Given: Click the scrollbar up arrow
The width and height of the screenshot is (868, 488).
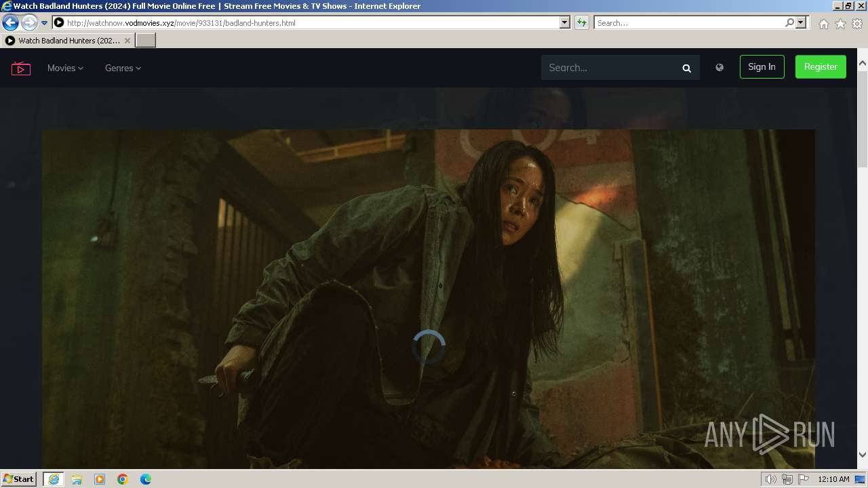Looking at the screenshot, I should [863, 64].
